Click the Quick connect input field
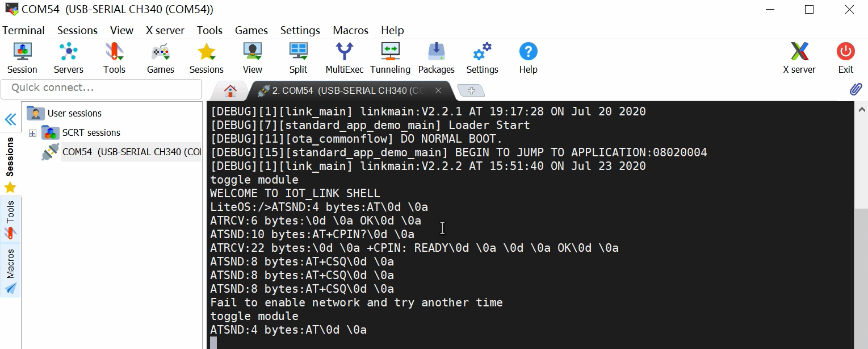The height and width of the screenshot is (349, 868). point(101,88)
